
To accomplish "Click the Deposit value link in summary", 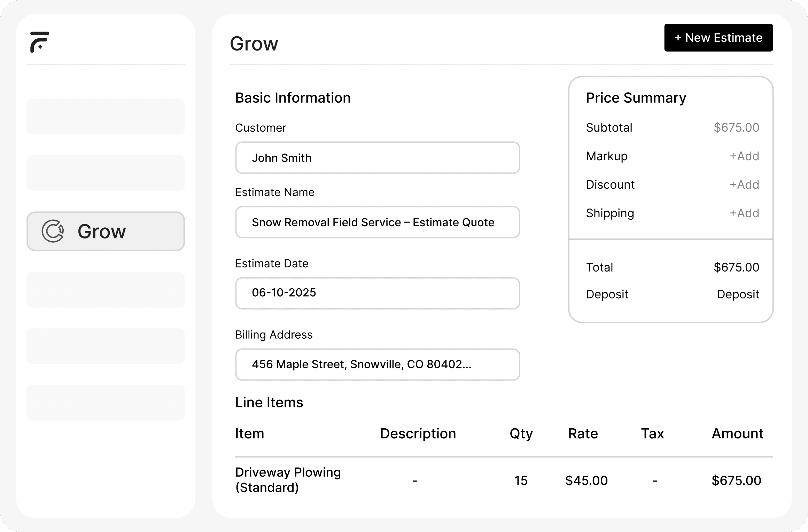I will coord(738,294).
